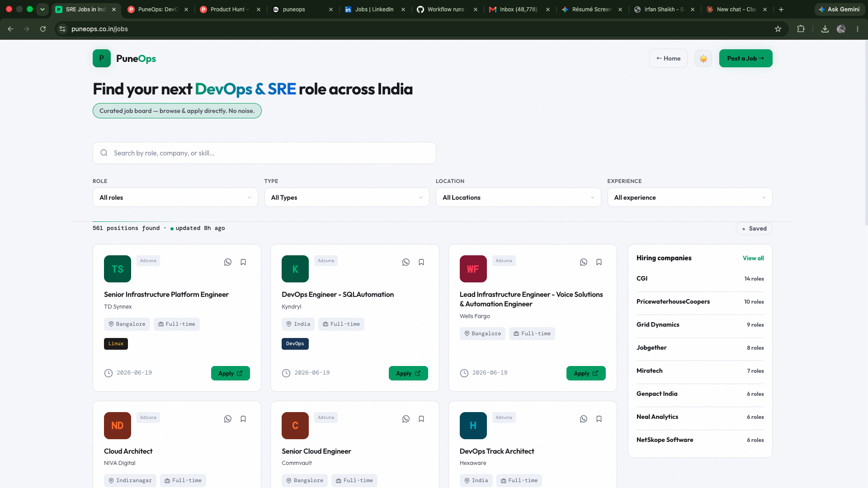The image size is (868, 488).
Task: Switch to Irfan Shaikh tab
Action: [x=664, y=9]
